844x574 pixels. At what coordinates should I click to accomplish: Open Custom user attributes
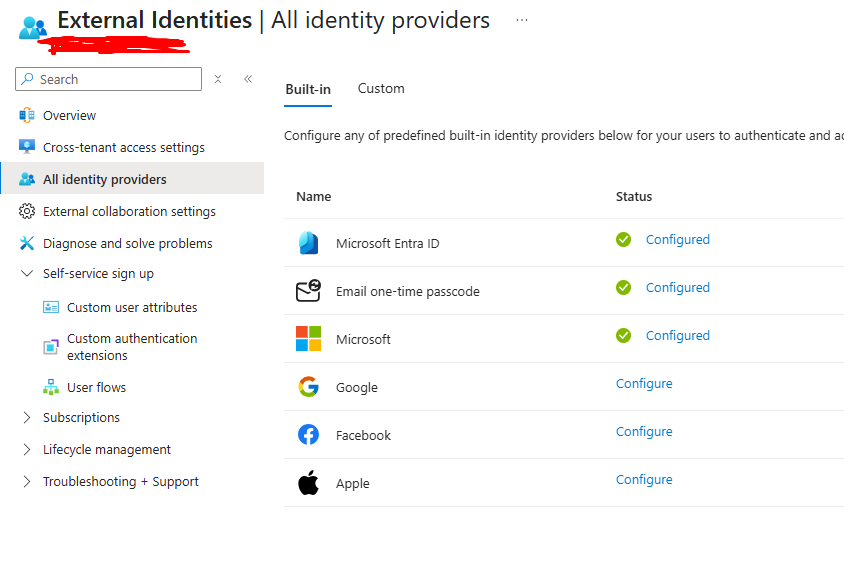[x=132, y=307]
